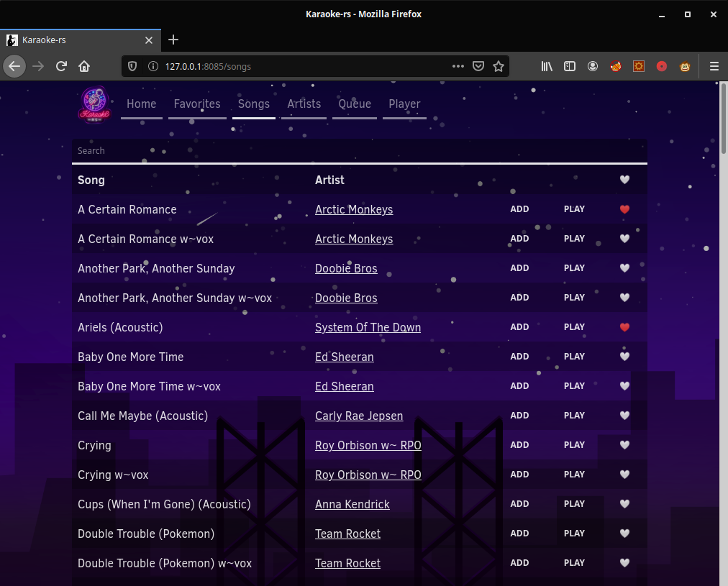This screenshot has width=728, height=586.
Task: Open Roy Orbison w~ RPO link for Crying
Action: click(x=368, y=445)
